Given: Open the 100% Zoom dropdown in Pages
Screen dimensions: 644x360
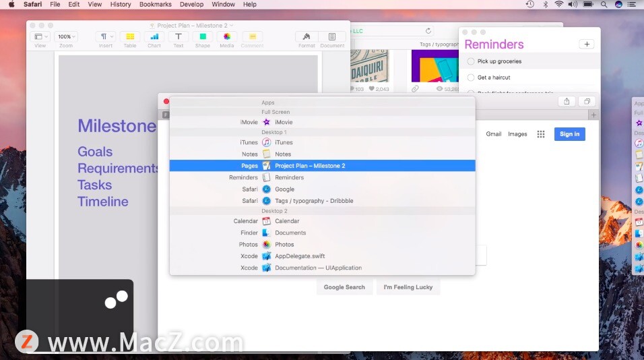Looking at the screenshot, I should pyautogui.click(x=66, y=36).
